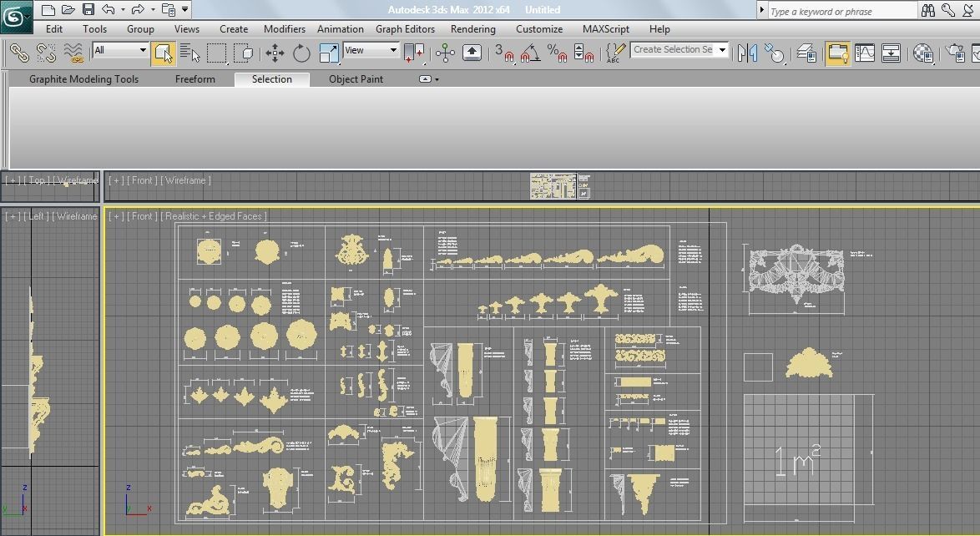This screenshot has height=536, width=980.
Task: Choose the Rectangular Selection Region tool
Action: coord(216,53)
